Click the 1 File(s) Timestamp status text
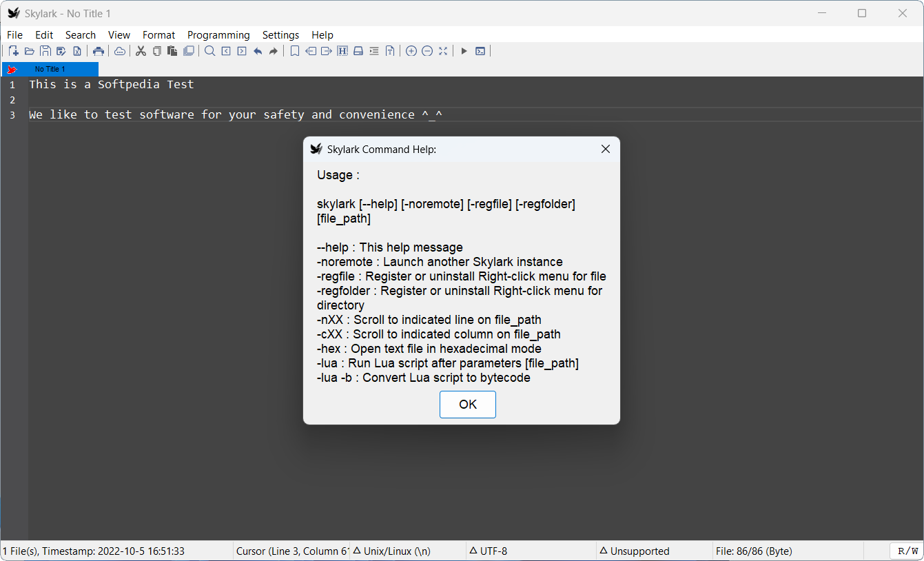 (94, 551)
